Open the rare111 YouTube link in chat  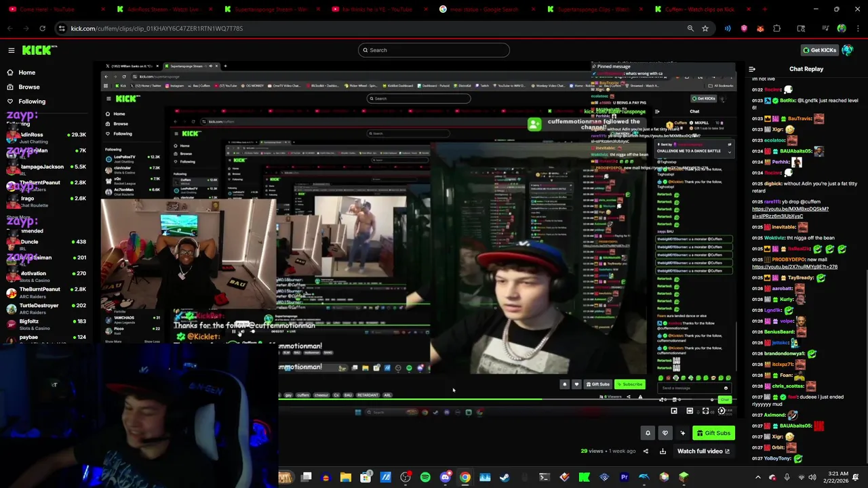tap(791, 212)
